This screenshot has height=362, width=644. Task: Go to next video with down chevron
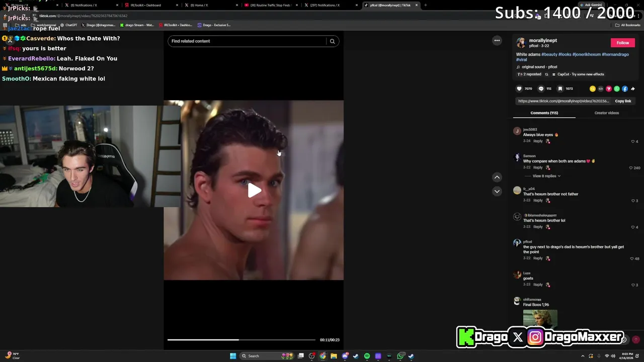[497, 191]
